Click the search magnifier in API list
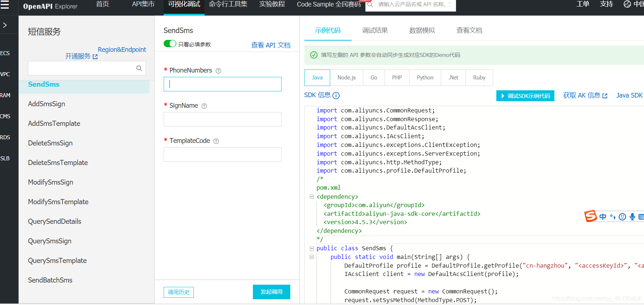Image resolution: width=644 pixels, height=305 pixels. [139, 68]
